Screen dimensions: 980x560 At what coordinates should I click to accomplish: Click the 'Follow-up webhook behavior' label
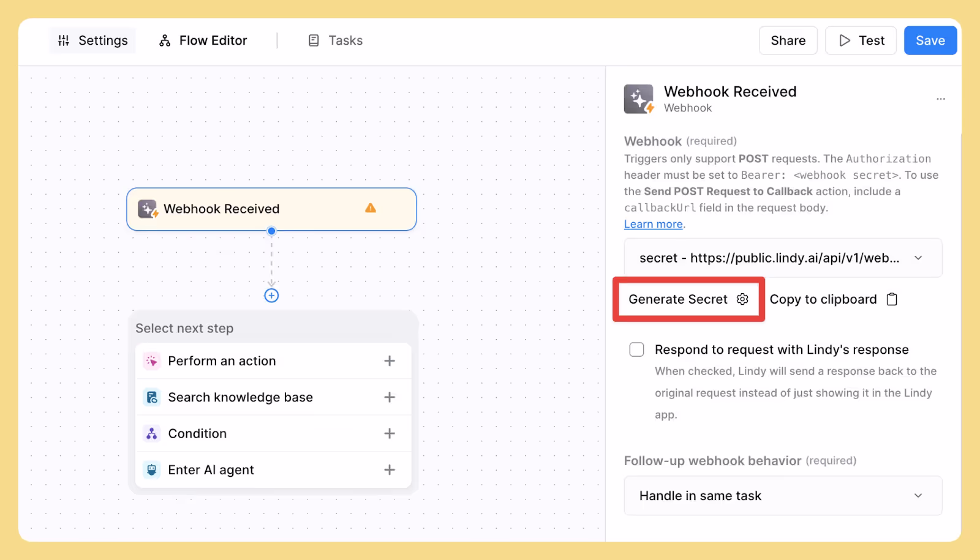(712, 461)
